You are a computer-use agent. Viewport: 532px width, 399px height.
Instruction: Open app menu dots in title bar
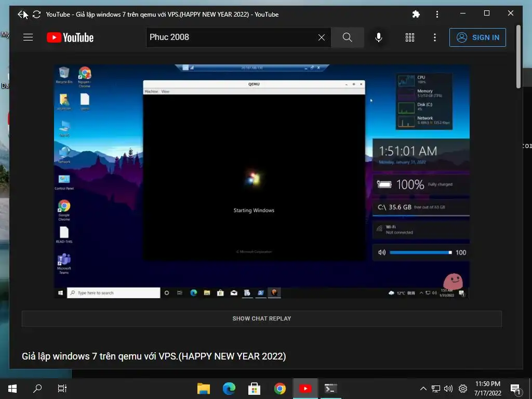[x=437, y=14]
